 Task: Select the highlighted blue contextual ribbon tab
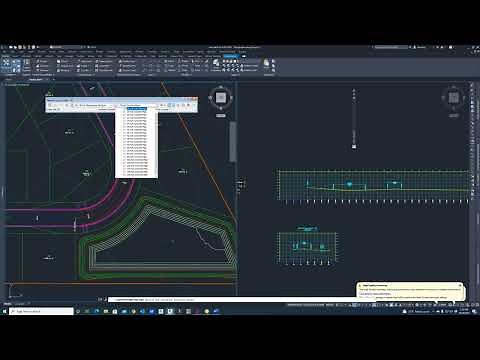click(231, 56)
